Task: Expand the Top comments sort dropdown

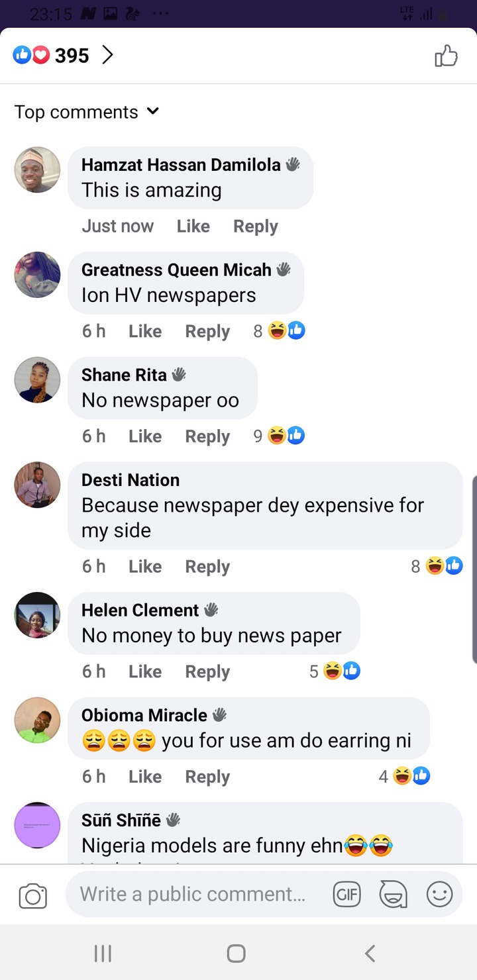Action: (x=87, y=112)
